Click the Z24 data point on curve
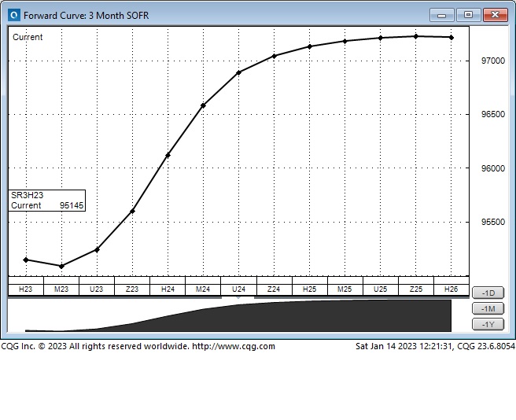Image resolution: width=516 pixels, height=420 pixels. tap(274, 56)
